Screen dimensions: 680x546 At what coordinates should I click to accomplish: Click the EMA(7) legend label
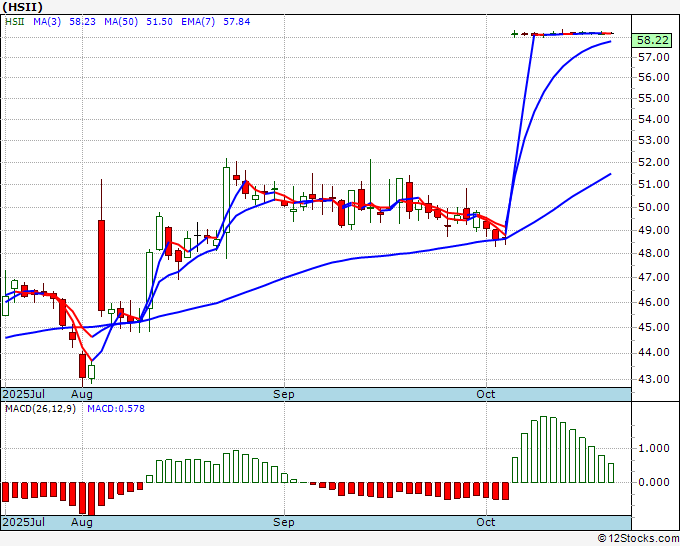[x=198, y=22]
